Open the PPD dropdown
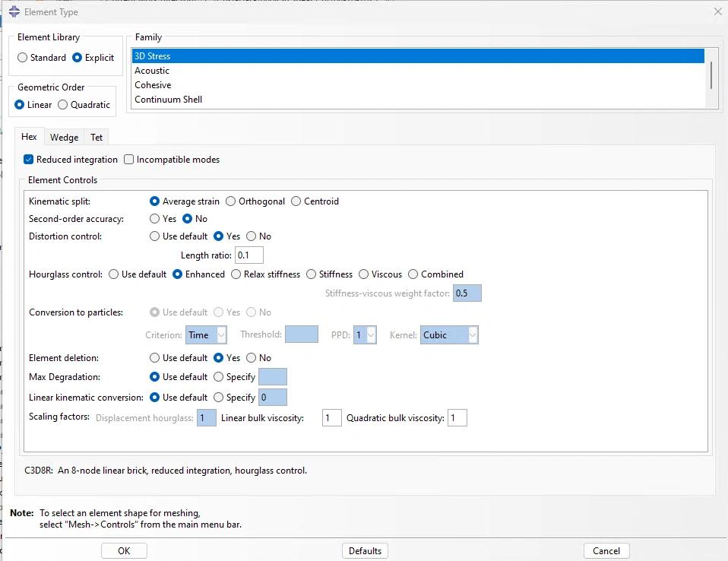The height and width of the screenshot is (561, 728). coord(365,335)
